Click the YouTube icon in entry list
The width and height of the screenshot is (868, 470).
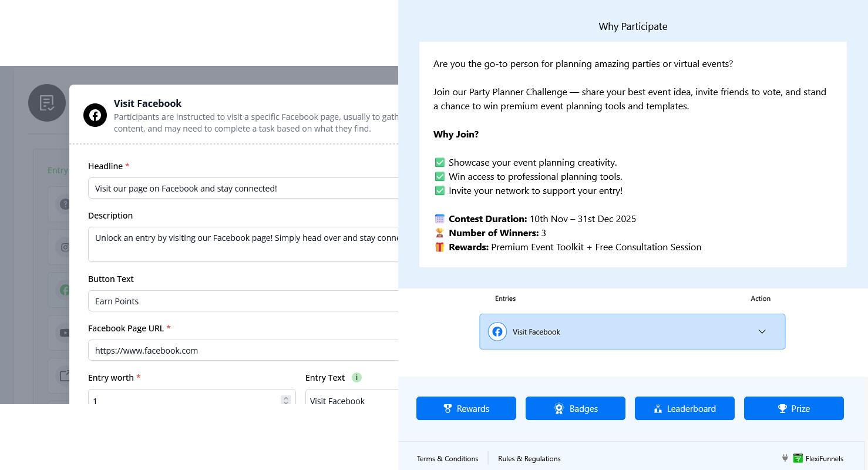pyautogui.click(x=65, y=333)
